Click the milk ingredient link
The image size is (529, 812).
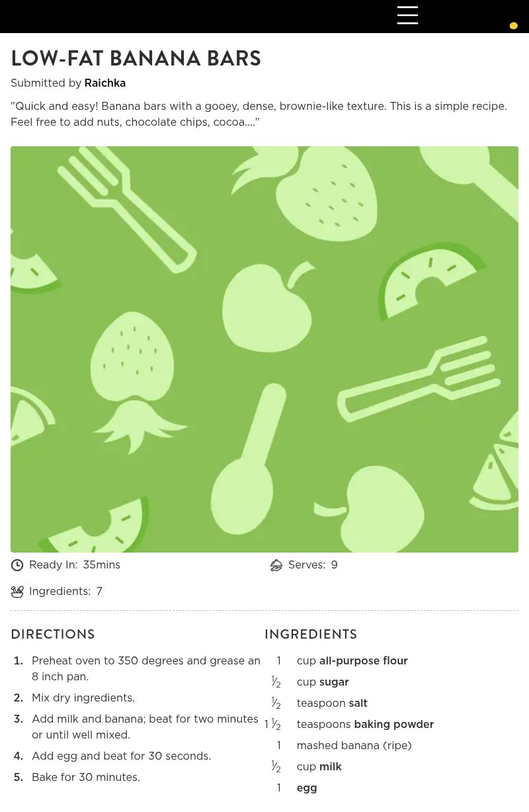click(x=330, y=767)
